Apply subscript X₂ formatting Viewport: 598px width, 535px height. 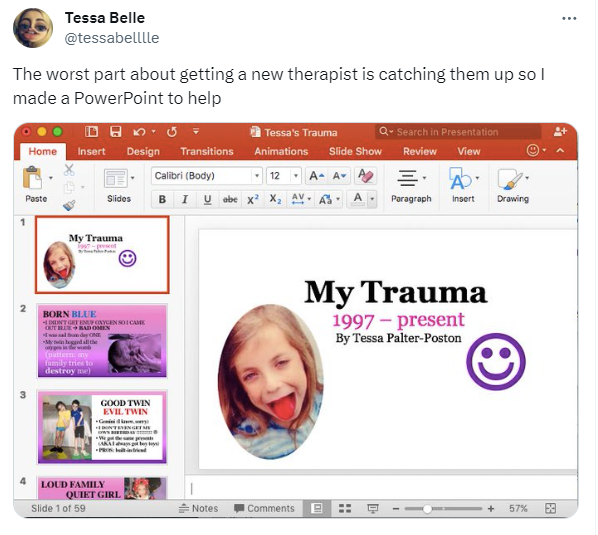click(x=275, y=199)
